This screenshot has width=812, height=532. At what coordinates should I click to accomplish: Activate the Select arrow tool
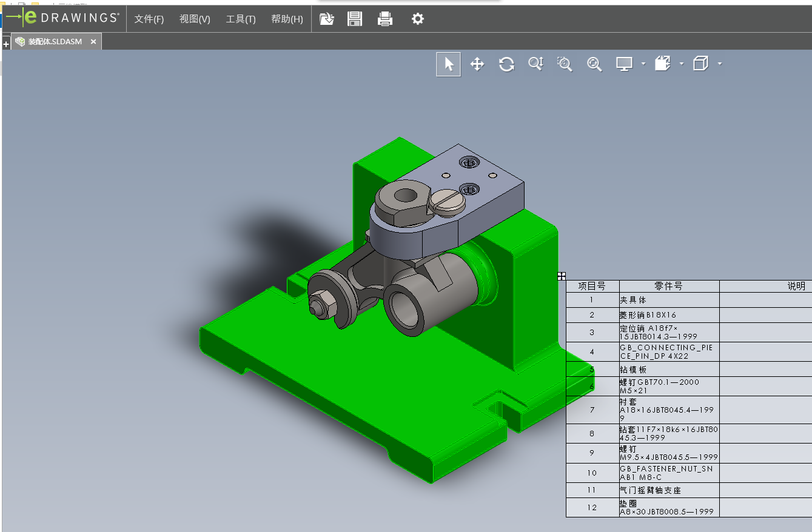449,64
